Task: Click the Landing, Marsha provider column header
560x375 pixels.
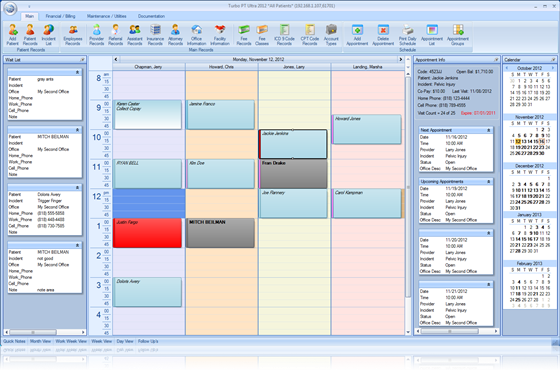Action: (368, 67)
